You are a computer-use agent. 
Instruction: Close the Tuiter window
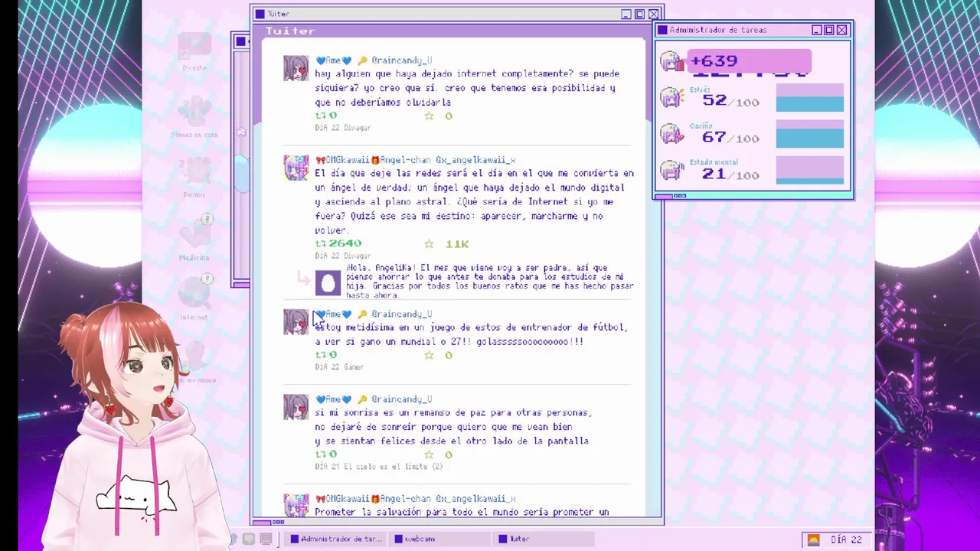point(653,14)
